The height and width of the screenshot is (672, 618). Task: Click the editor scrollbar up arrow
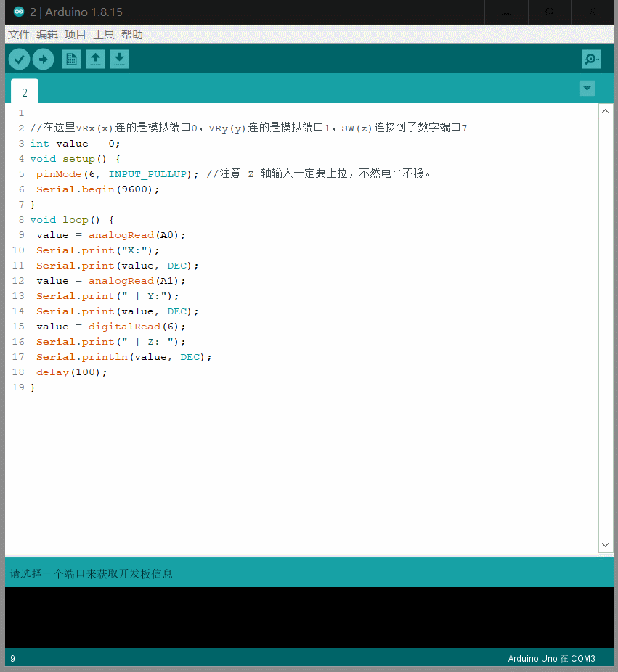click(x=605, y=112)
